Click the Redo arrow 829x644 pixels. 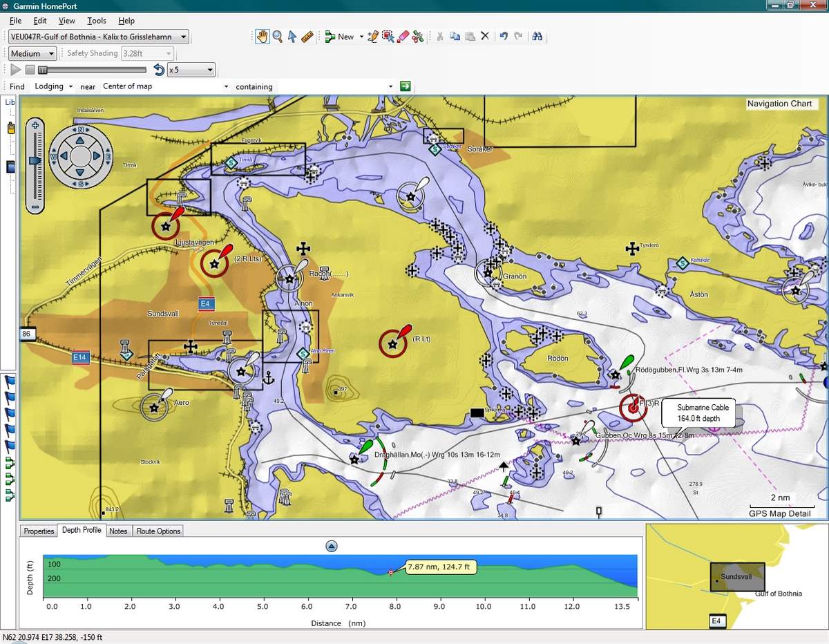[518, 37]
